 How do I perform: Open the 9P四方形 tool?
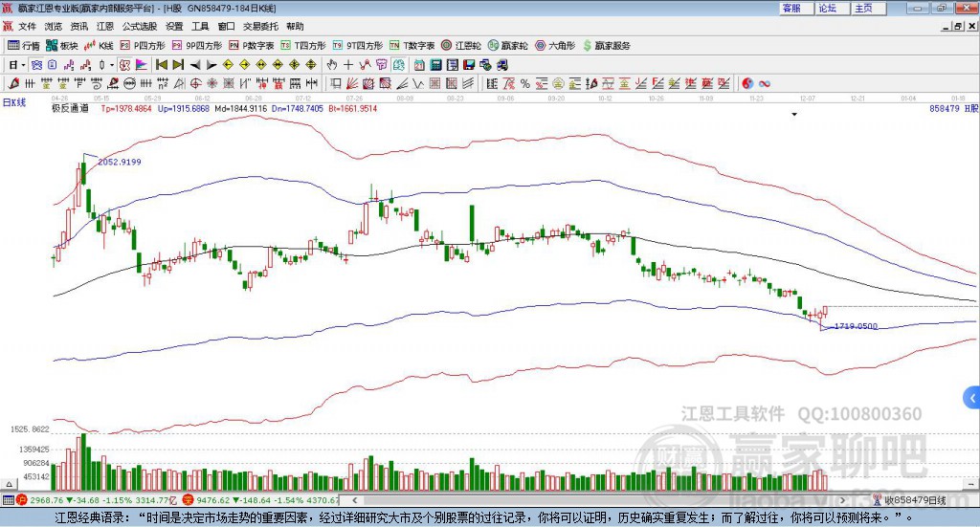pos(197,46)
